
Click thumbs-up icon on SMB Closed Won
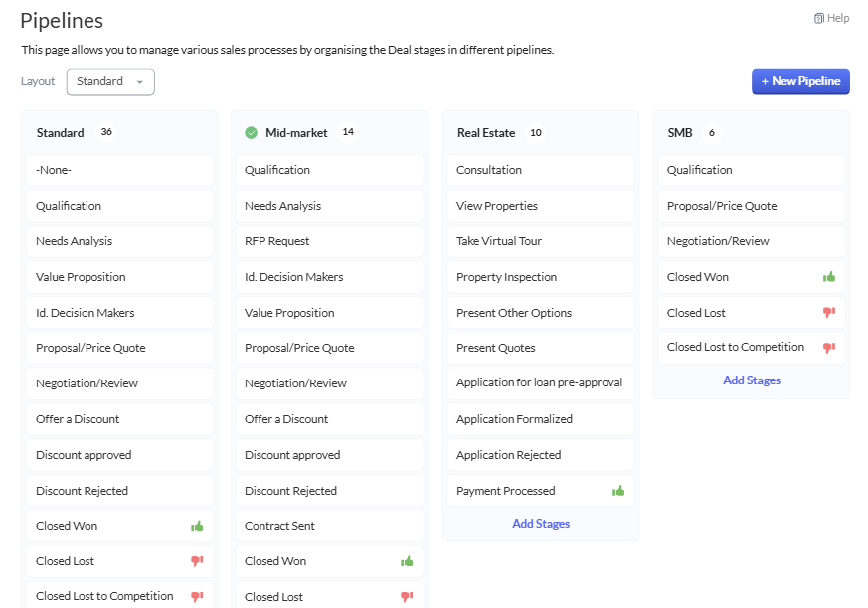[829, 276]
